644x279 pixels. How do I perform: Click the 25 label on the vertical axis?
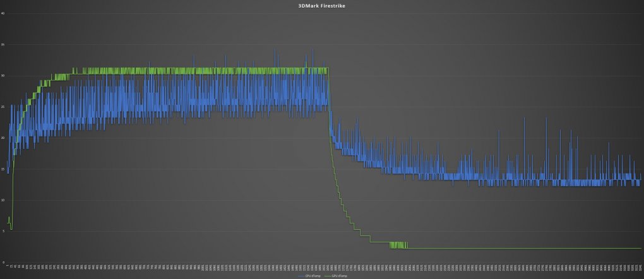point(3,107)
